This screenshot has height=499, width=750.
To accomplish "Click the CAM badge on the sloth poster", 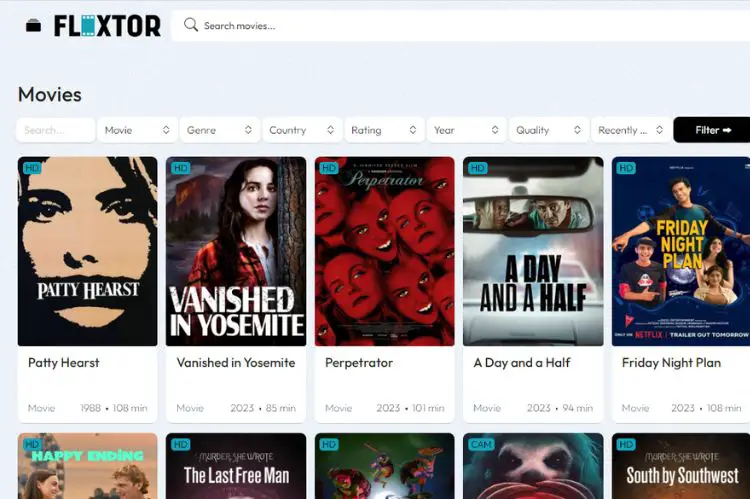I will click(x=481, y=444).
